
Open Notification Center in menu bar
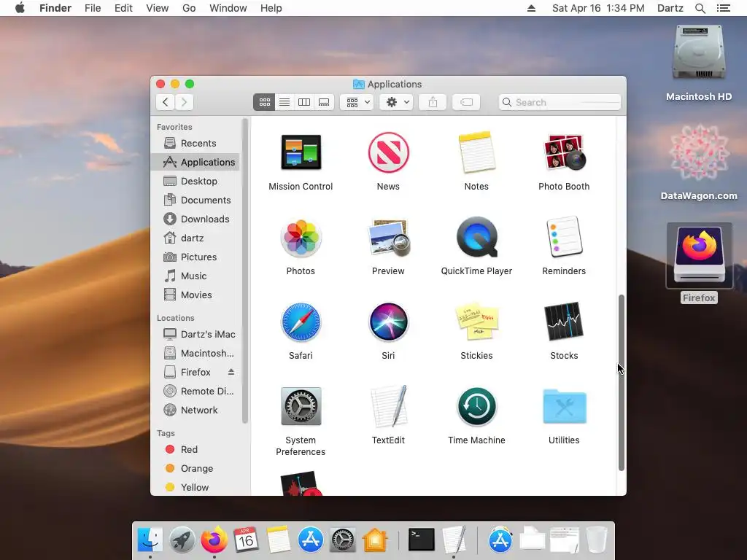(724, 8)
